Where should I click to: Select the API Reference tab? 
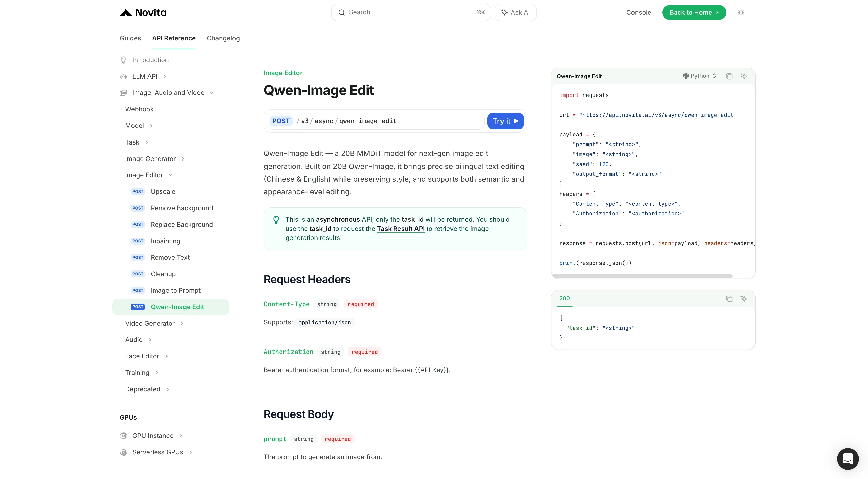174,38
